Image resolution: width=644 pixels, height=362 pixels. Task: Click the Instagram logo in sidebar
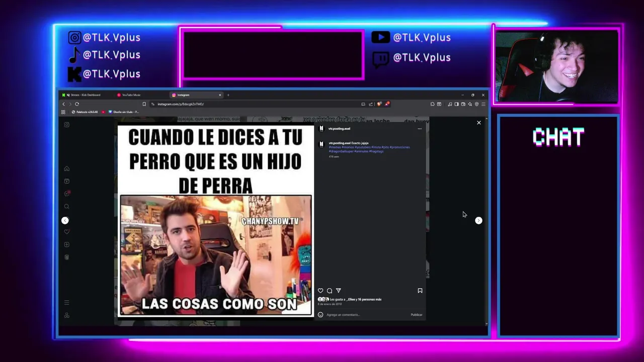click(x=66, y=125)
